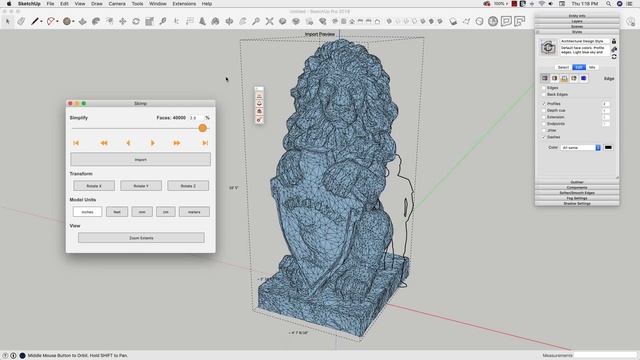
Task: Expand the Fog Settings panel
Action: tap(577, 198)
